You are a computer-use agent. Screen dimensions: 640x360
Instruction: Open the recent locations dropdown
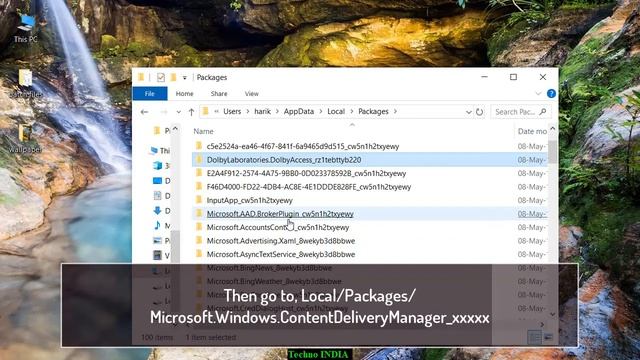[x=178, y=112]
